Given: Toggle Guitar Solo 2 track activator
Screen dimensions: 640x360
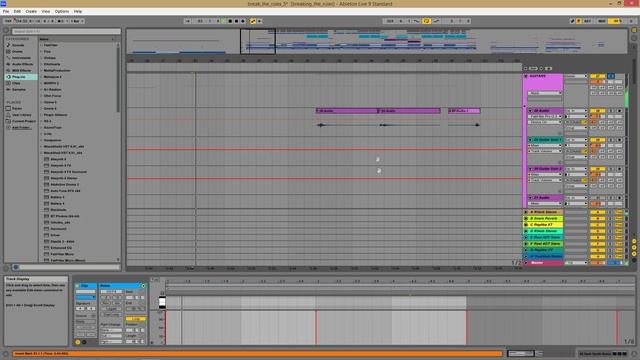Looking at the screenshot, I should 597,169.
